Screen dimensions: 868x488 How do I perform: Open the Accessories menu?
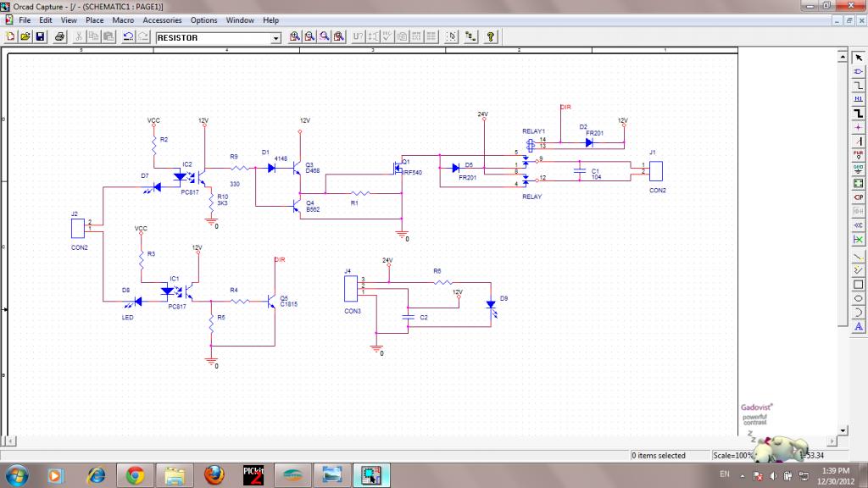pos(162,19)
